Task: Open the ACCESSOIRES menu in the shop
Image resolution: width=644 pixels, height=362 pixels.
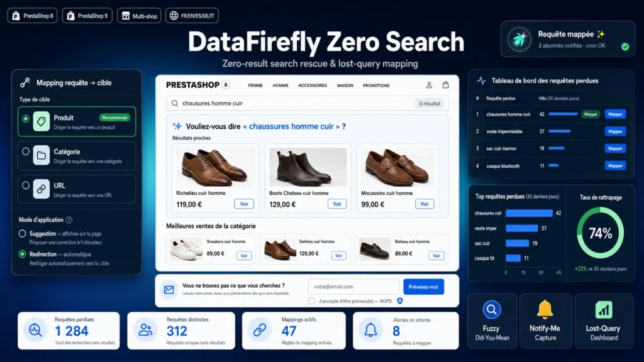Action: pos(313,85)
